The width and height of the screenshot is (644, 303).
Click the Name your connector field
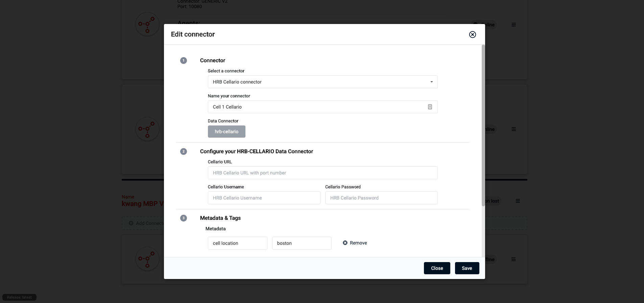pos(323,107)
